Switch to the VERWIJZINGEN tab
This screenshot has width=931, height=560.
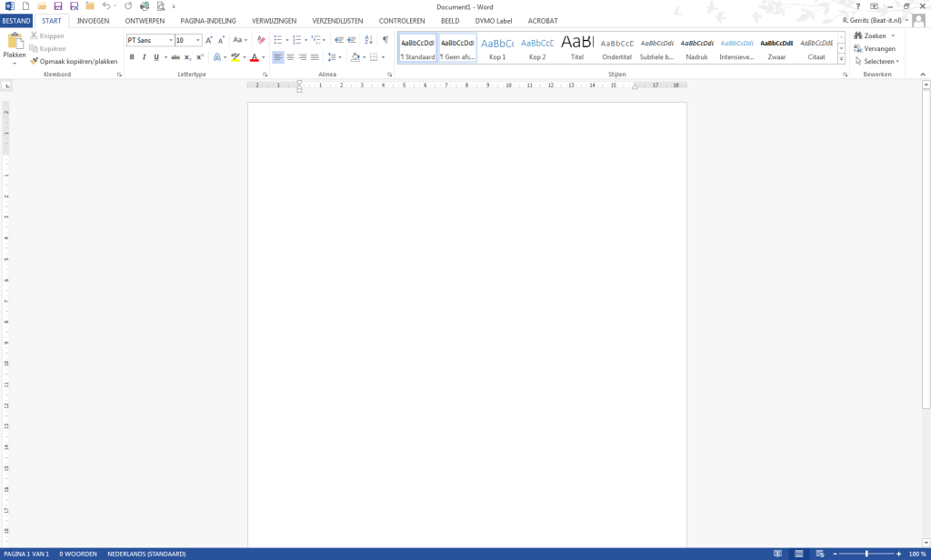point(275,21)
